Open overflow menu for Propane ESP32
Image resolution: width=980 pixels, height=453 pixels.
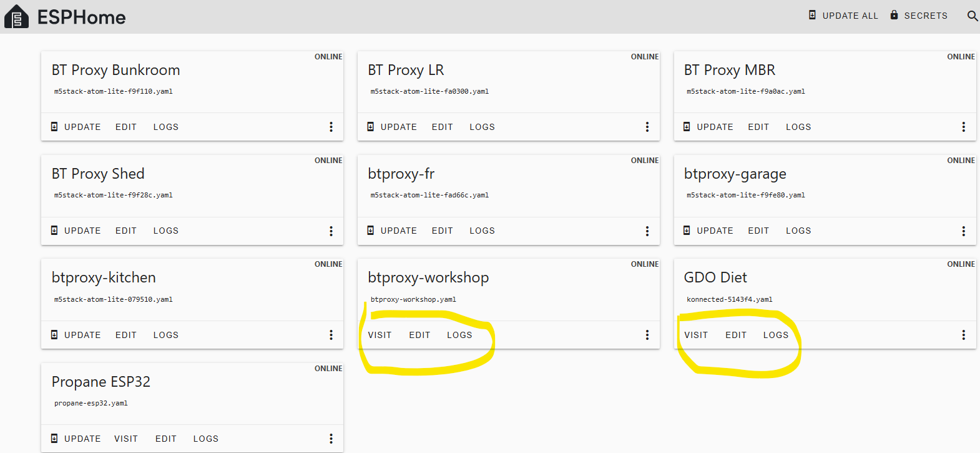pos(331,439)
